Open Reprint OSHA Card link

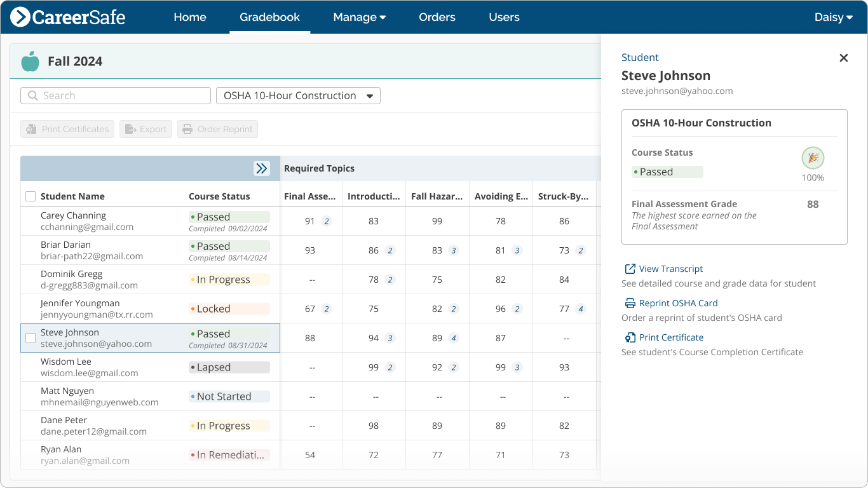pos(678,303)
